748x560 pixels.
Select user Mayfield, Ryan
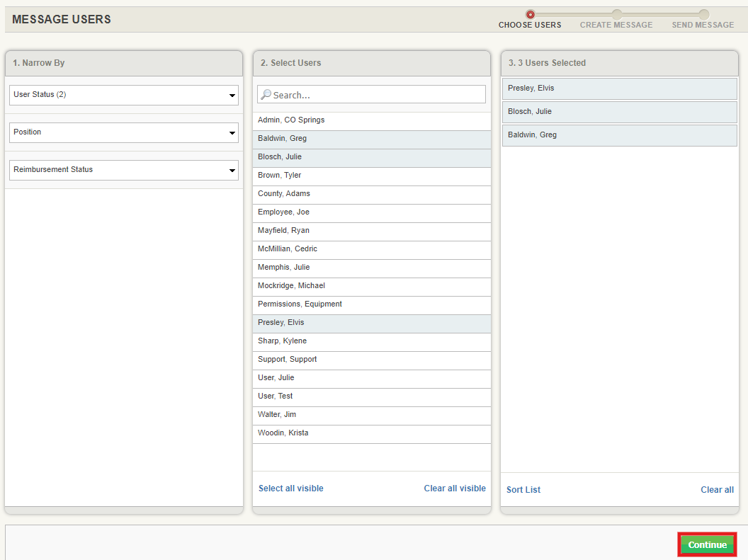[372, 231]
